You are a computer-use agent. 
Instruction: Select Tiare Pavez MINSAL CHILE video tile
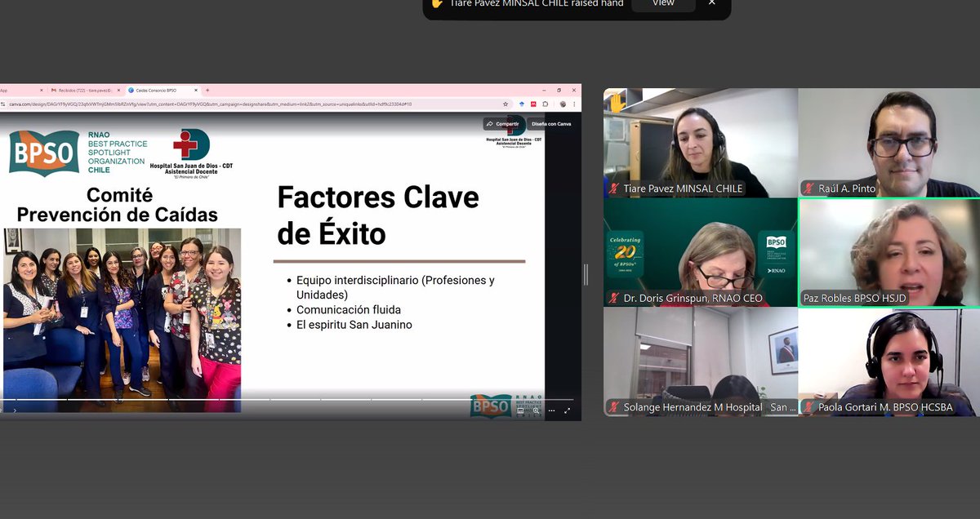click(x=701, y=143)
